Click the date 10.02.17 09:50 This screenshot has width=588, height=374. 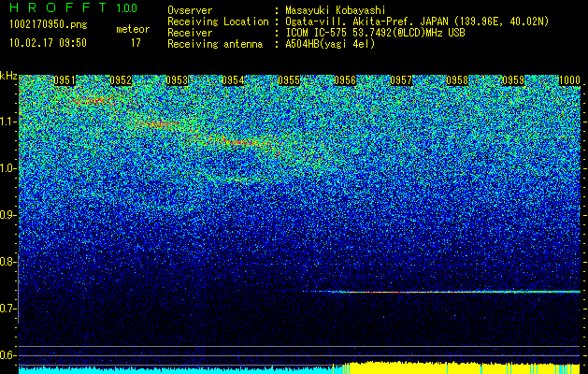point(48,43)
